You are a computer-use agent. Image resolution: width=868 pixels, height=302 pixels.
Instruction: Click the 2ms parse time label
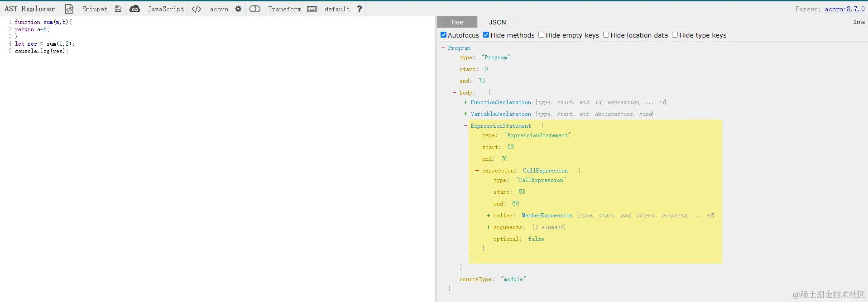pyautogui.click(x=859, y=22)
